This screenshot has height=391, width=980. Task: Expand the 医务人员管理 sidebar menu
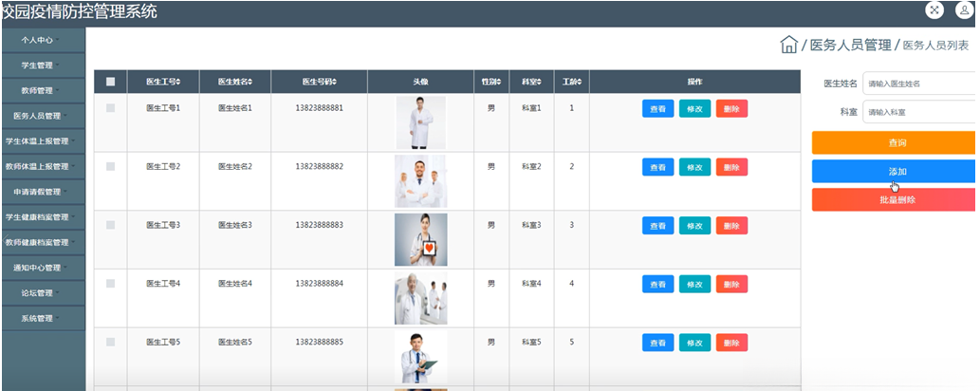43,116
